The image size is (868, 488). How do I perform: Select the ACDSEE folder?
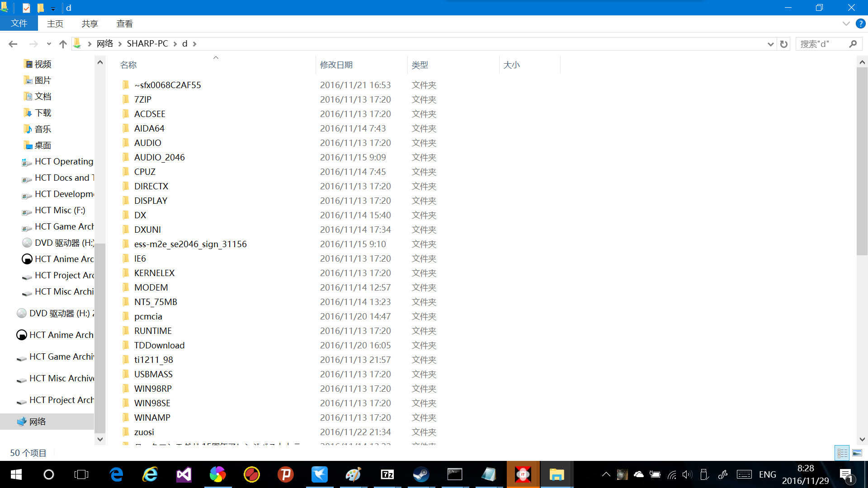(150, 114)
